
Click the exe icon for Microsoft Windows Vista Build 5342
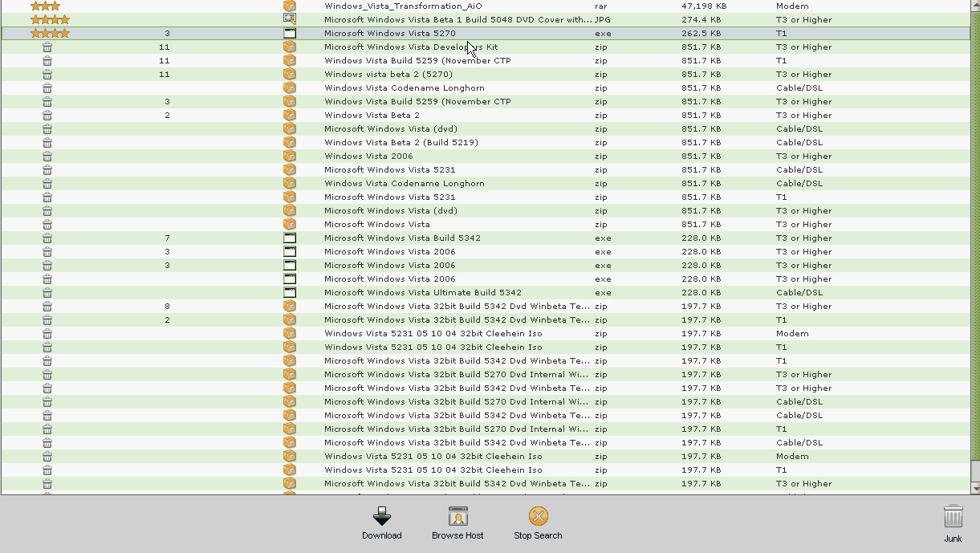(290, 238)
